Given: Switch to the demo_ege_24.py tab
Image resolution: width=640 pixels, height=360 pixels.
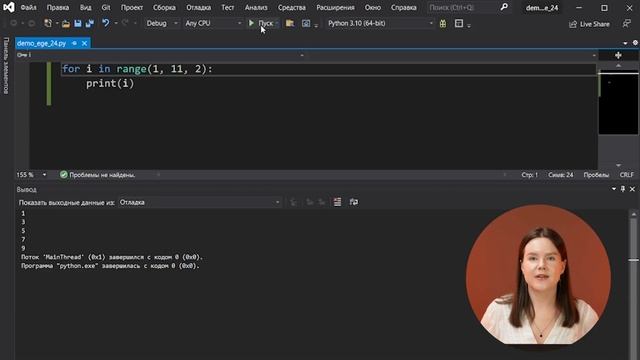Looking at the screenshot, I should (42, 43).
